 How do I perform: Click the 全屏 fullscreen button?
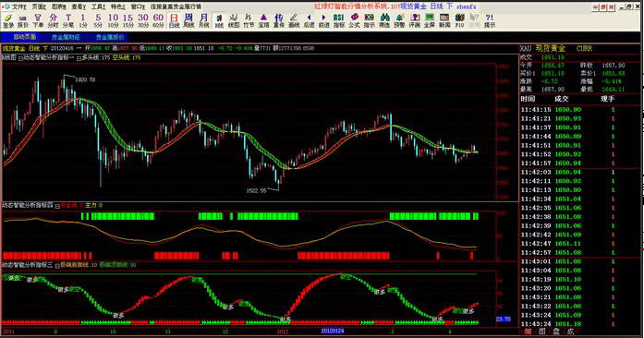point(430,20)
